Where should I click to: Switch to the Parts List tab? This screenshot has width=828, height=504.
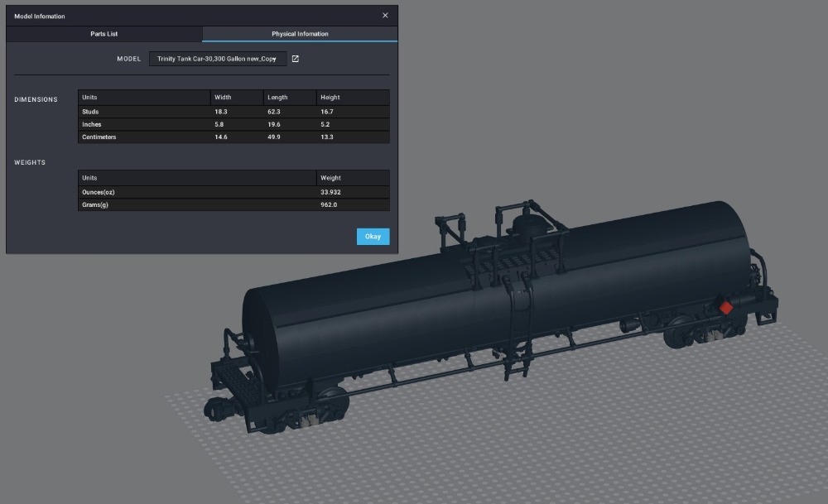click(103, 34)
